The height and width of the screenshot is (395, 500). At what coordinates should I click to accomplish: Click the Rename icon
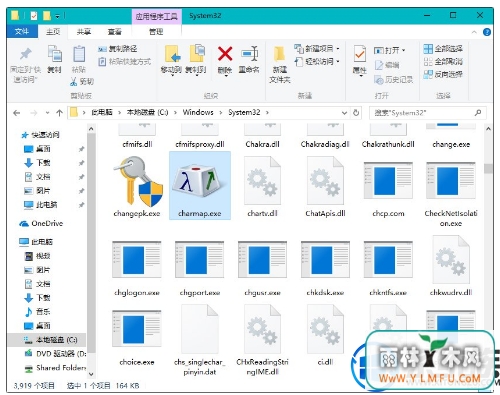pyautogui.click(x=249, y=54)
